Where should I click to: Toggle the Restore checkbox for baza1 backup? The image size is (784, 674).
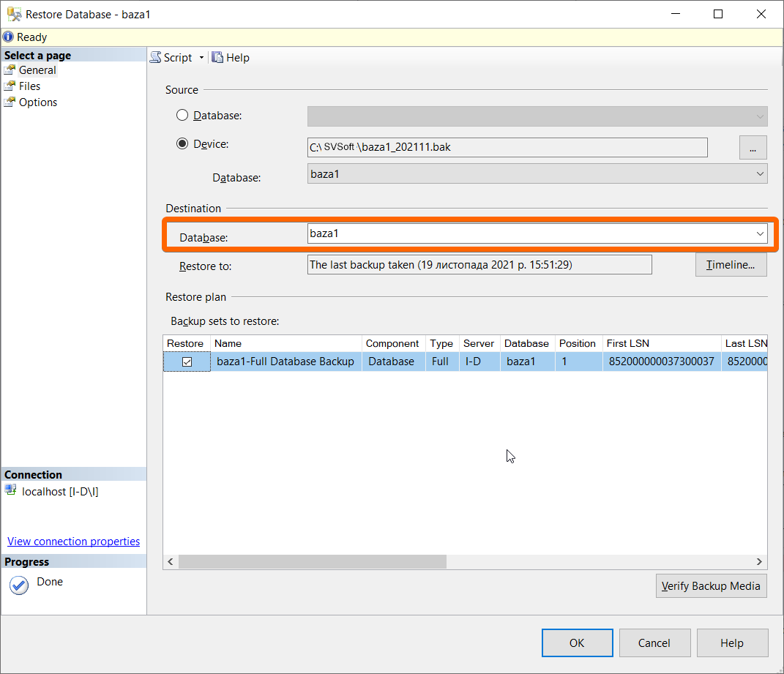[x=187, y=362]
